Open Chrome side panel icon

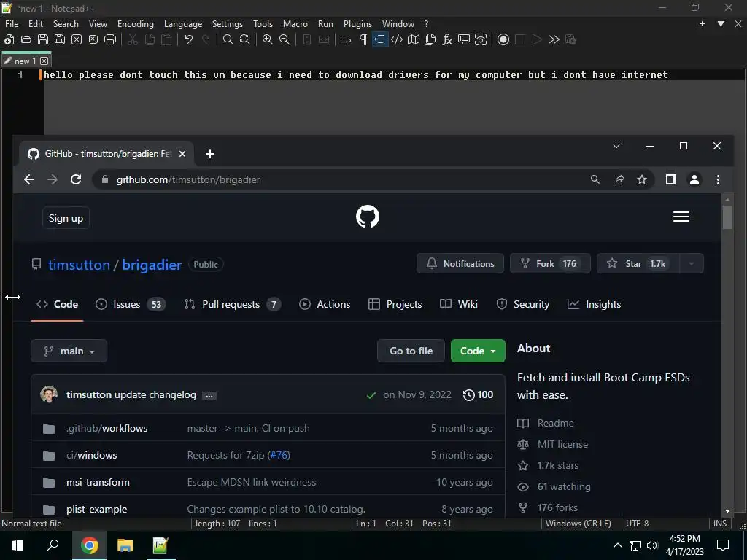coord(671,179)
